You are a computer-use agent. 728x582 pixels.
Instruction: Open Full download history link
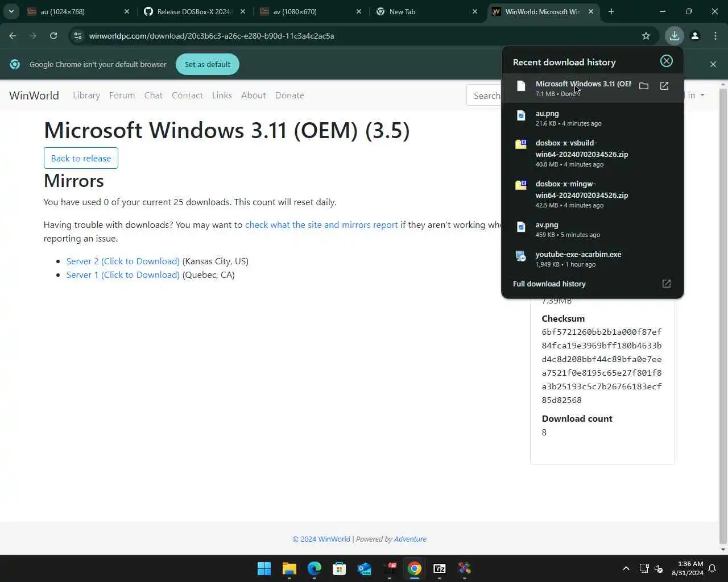592,284
